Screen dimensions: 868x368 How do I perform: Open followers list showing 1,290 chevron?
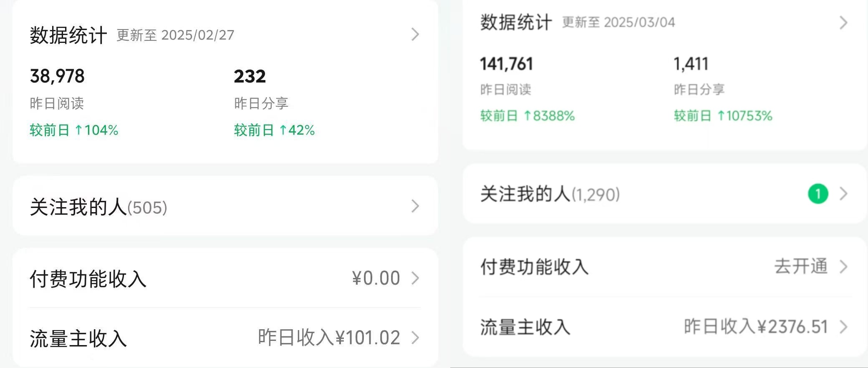[x=843, y=194]
